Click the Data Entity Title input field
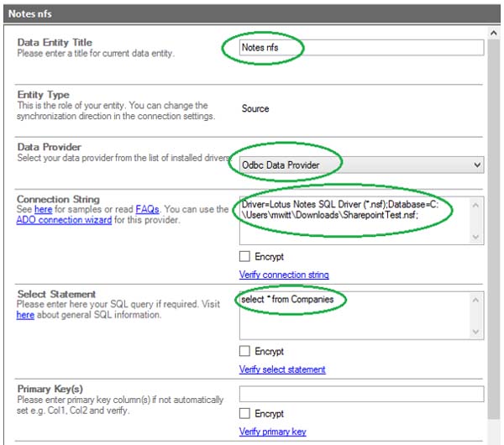The height and width of the screenshot is (445, 504). pyautogui.click(x=361, y=48)
